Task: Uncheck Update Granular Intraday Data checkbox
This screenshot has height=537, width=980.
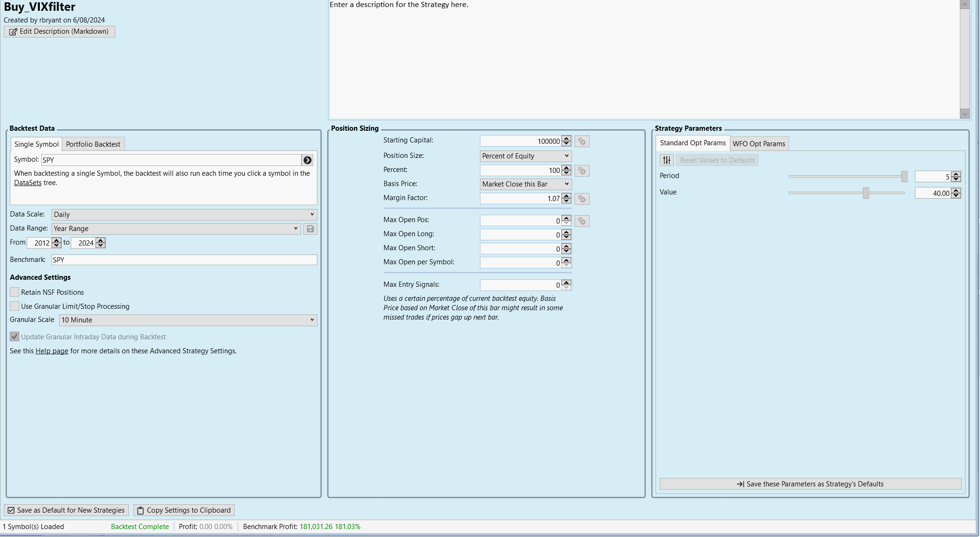Action: [15, 336]
